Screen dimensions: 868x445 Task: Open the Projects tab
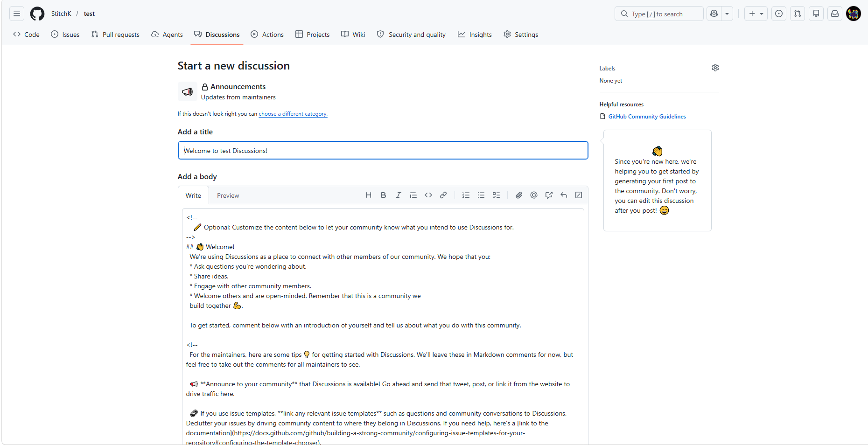point(313,34)
